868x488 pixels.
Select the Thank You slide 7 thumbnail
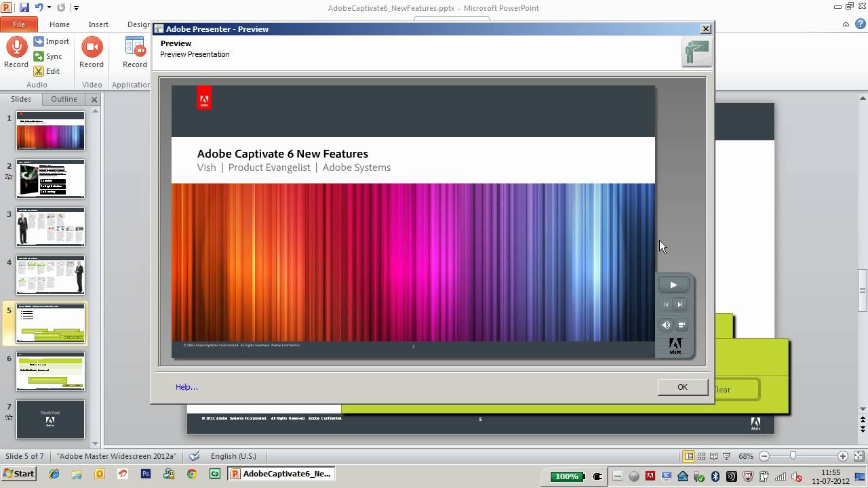(x=51, y=420)
